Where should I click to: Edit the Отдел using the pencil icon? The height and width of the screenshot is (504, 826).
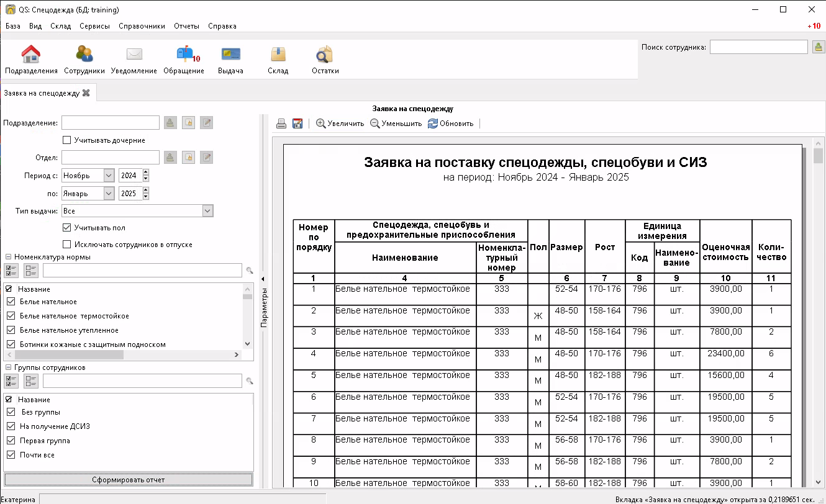point(206,158)
